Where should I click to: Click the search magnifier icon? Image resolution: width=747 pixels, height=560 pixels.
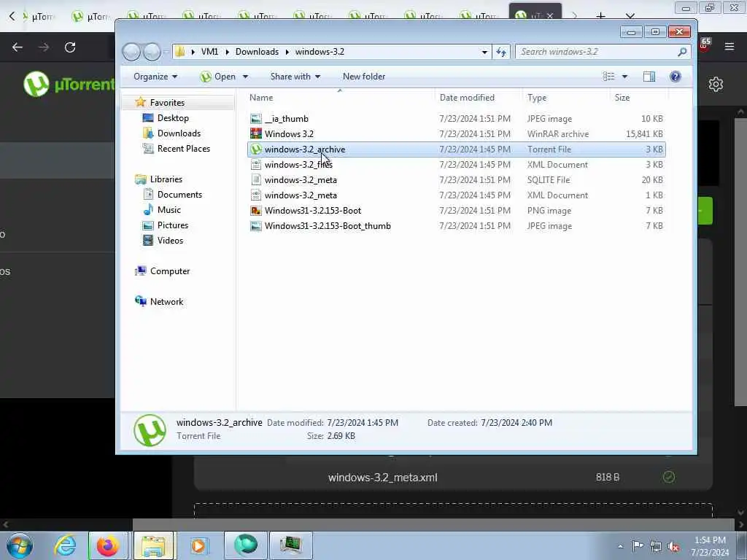(682, 52)
